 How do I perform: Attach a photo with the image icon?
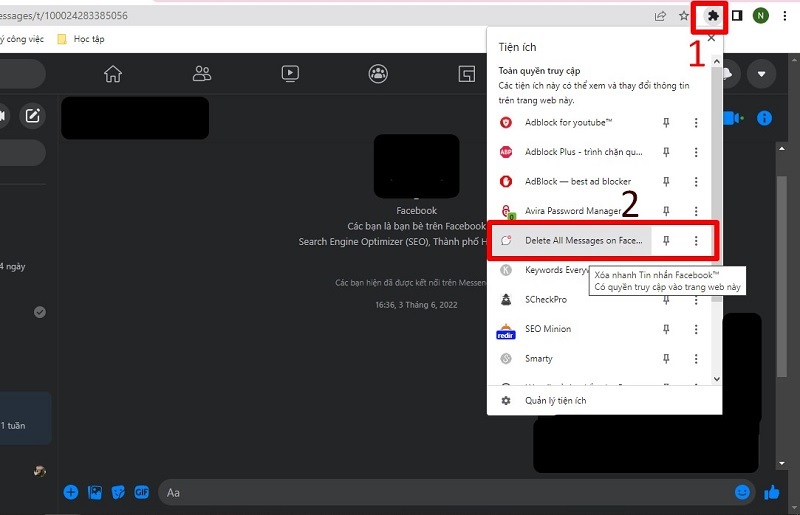95,493
